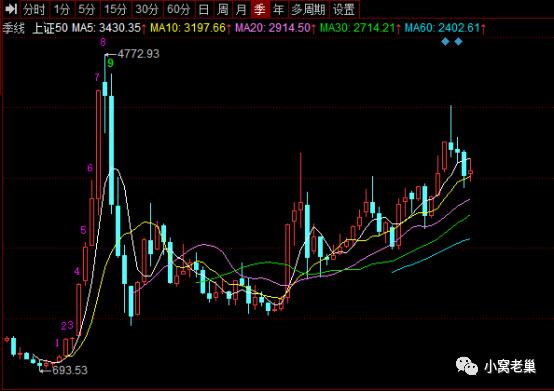Image resolution: width=554 pixels, height=392 pixels.
Task: Select the 5分 period tab
Action: [87, 9]
